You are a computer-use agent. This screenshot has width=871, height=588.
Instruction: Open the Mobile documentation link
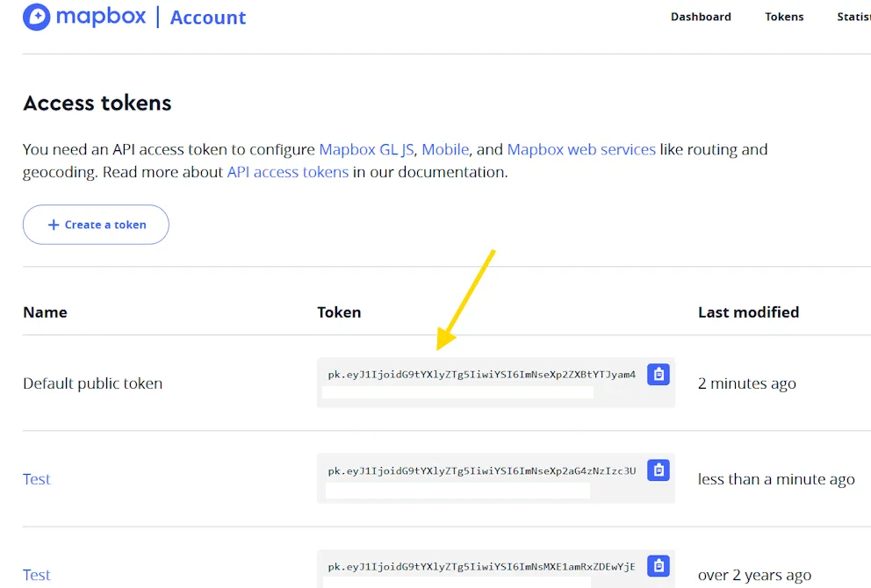click(445, 149)
